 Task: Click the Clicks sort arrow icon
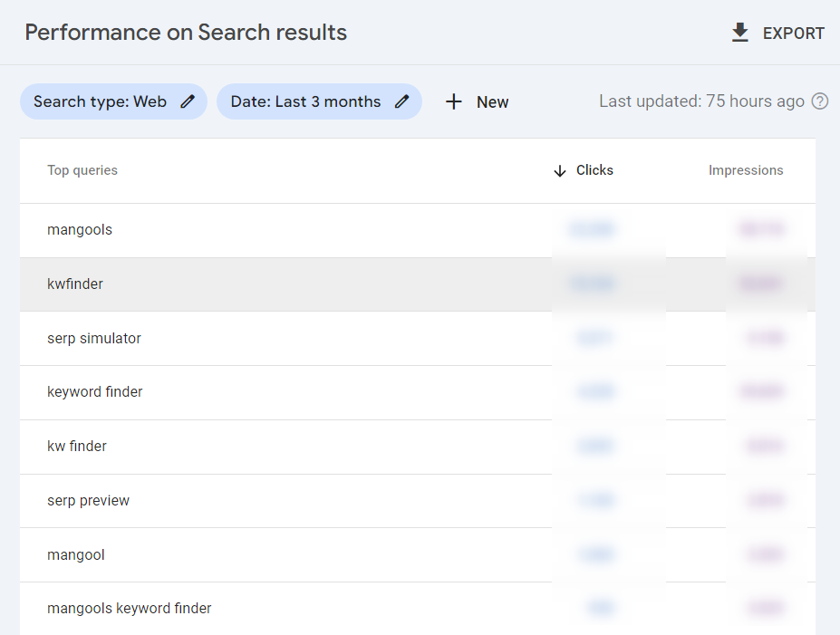(560, 171)
